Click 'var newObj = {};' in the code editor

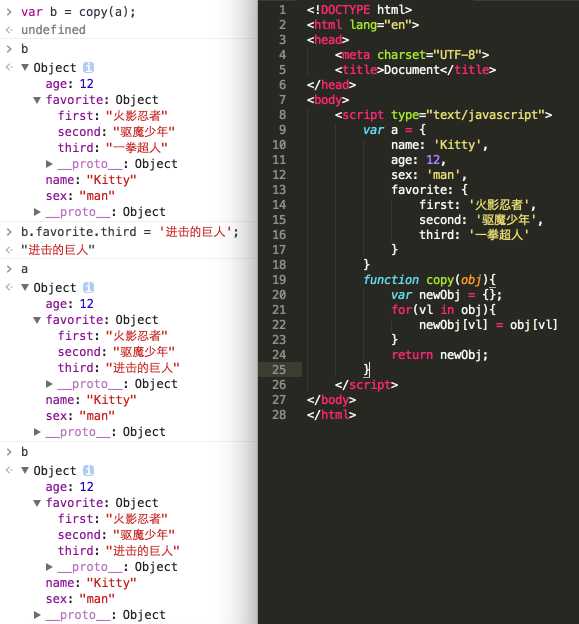point(446,295)
